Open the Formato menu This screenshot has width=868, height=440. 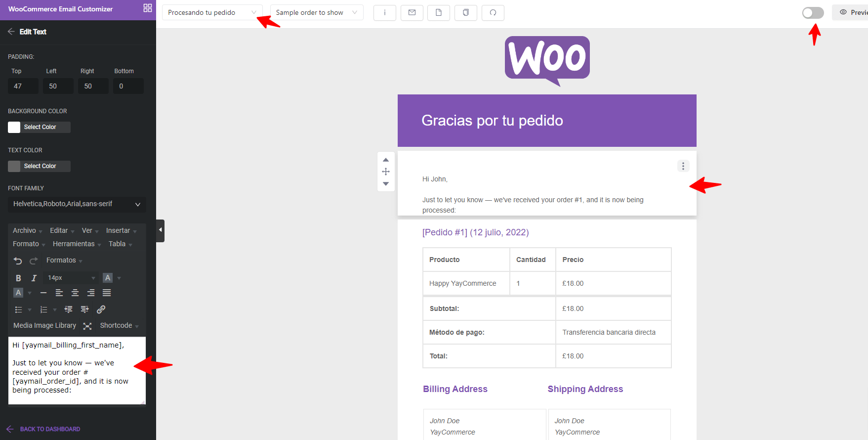pyautogui.click(x=29, y=244)
